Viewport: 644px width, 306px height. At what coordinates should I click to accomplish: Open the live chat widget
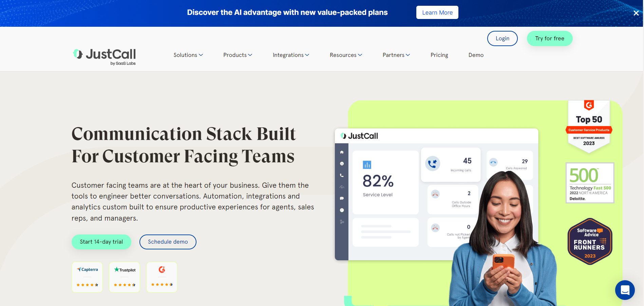[625, 290]
